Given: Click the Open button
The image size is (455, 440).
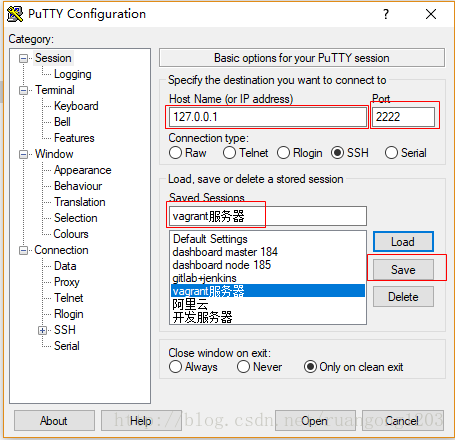Looking at the screenshot, I should tap(315, 421).
